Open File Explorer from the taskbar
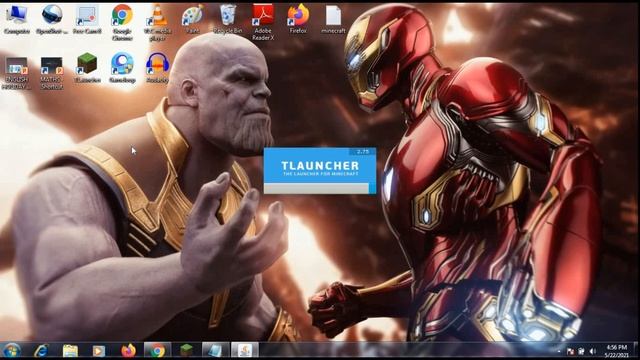The image size is (640, 360). 70,350
